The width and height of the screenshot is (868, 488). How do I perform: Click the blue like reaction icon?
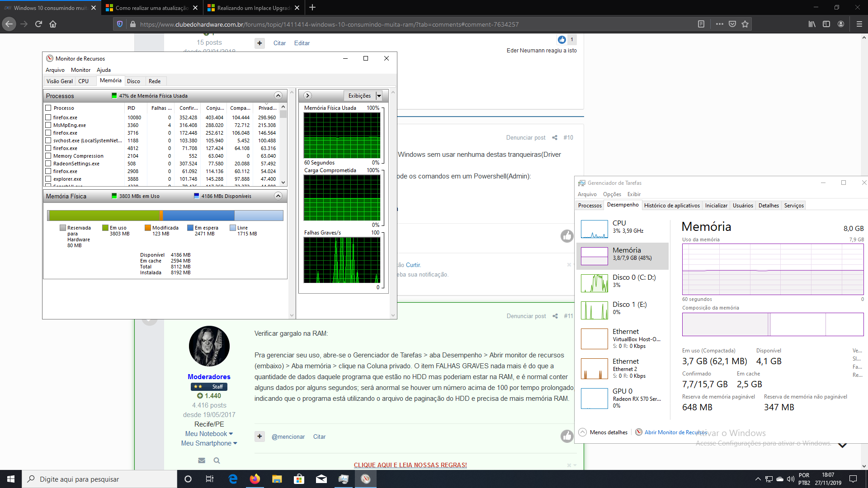pyautogui.click(x=562, y=40)
